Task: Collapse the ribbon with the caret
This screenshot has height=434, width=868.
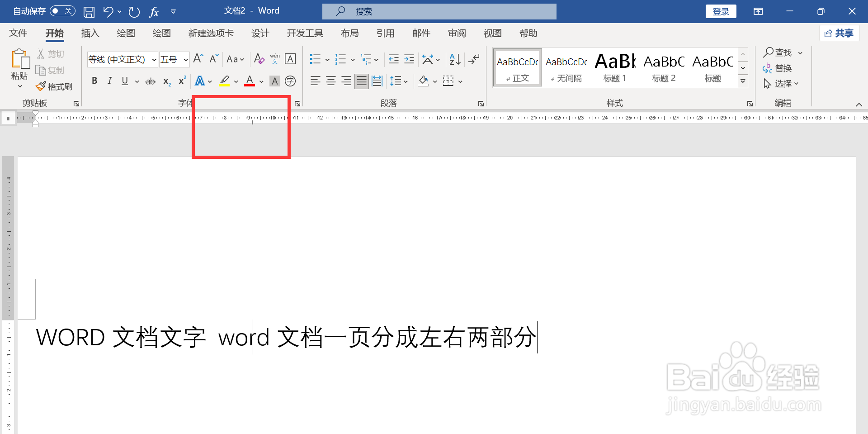Action: pos(859,105)
